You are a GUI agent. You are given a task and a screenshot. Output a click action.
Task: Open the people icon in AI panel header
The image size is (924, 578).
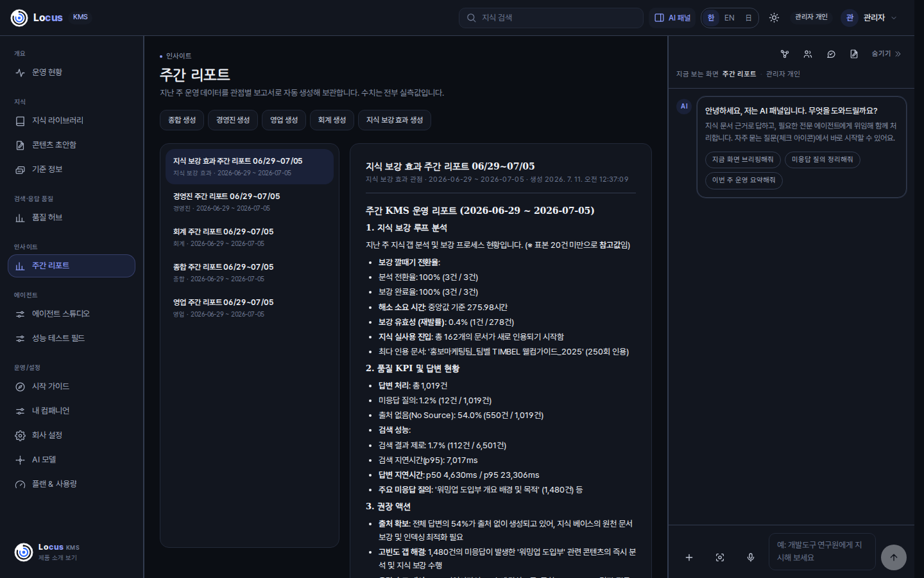808,54
